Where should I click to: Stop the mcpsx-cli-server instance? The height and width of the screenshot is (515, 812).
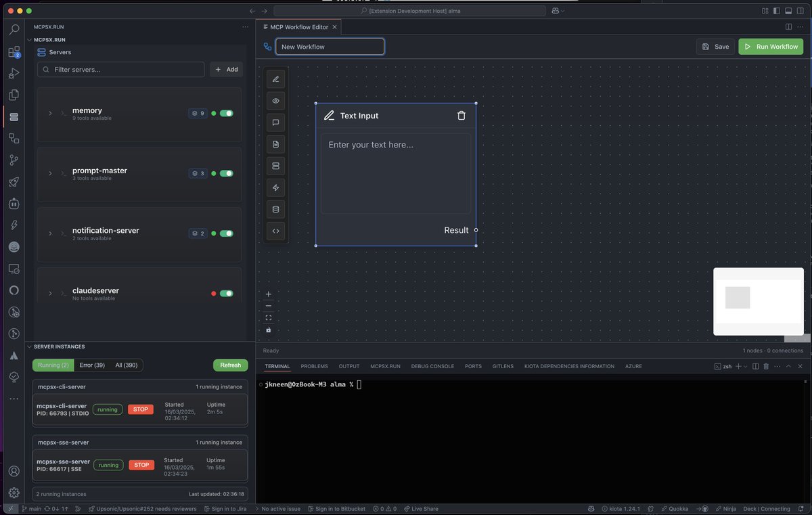point(141,409)
